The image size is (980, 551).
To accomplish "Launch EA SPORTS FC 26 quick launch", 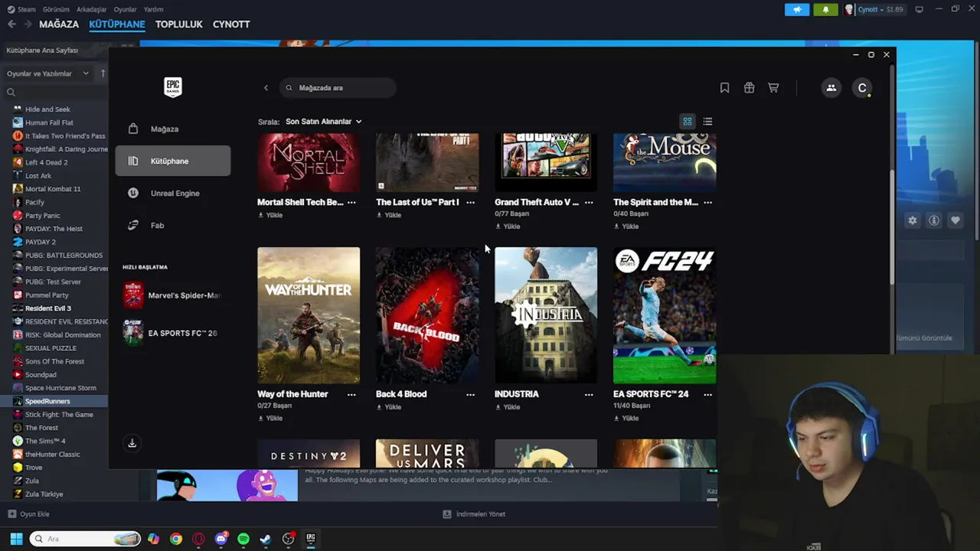I will pyautogui.click(x=173, y=333).
